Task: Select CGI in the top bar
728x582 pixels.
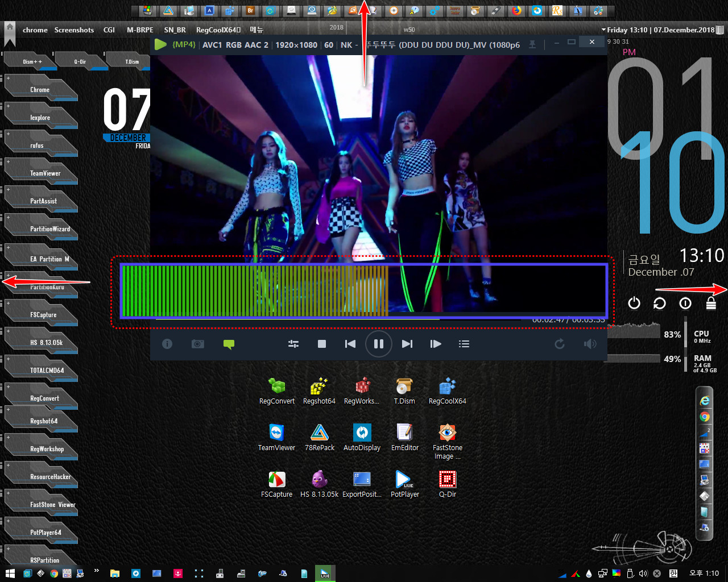Action: click(109, 30)
